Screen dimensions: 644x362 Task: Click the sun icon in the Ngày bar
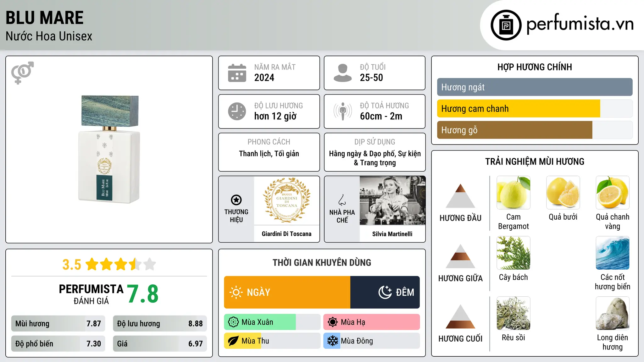[x=236, y=292]
